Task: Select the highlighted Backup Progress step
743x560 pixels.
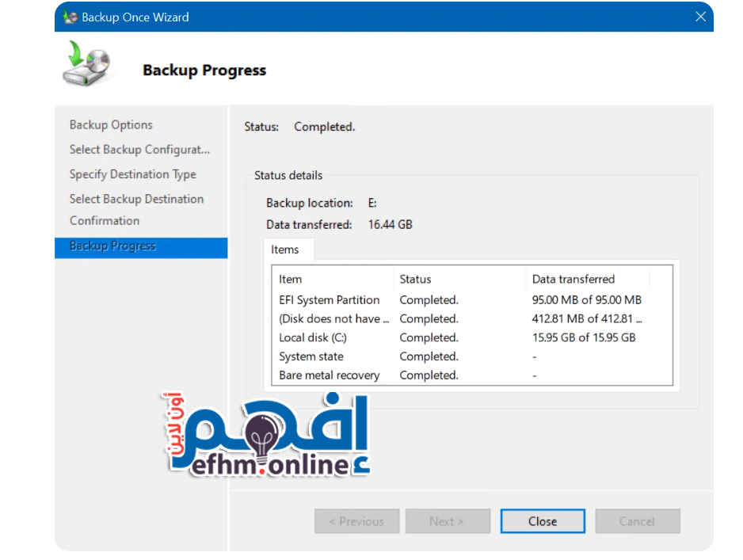Action: [x=113, y=246]
